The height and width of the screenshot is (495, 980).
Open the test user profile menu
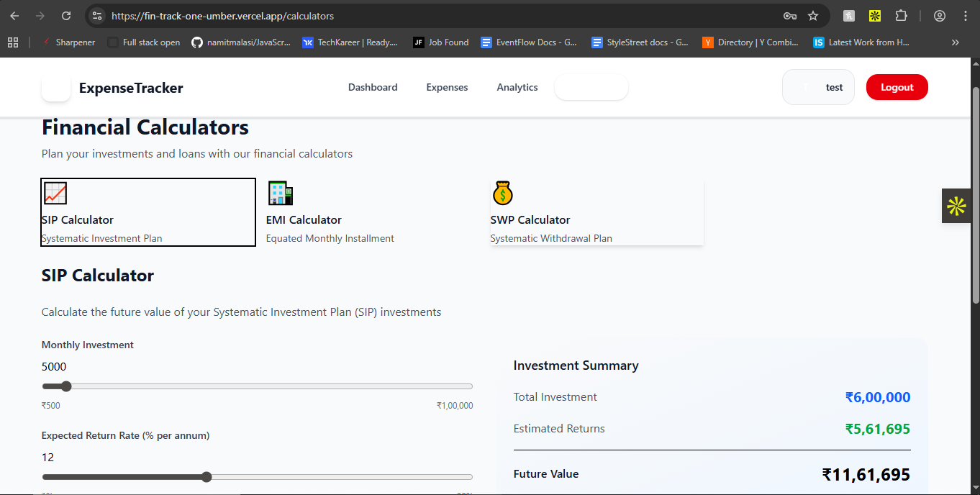click(x=819, y=88)
